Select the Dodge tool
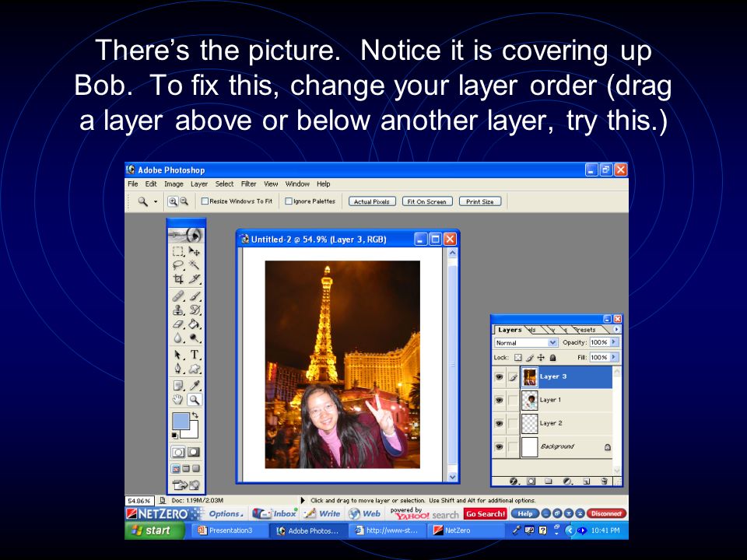The width and height of the screenshot is (747, 560). pyautogui.click(x=194, y=338)
